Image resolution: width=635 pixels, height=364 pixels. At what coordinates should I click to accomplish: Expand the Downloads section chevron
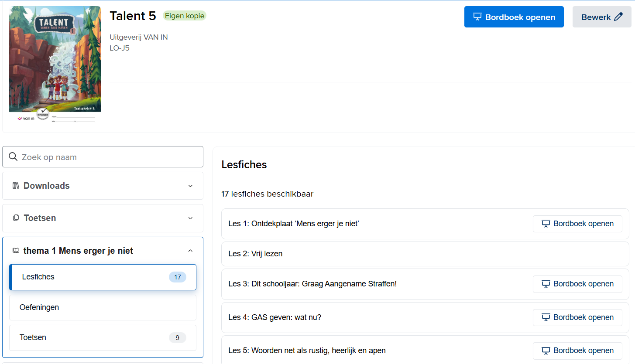click(x=190, y=186)
